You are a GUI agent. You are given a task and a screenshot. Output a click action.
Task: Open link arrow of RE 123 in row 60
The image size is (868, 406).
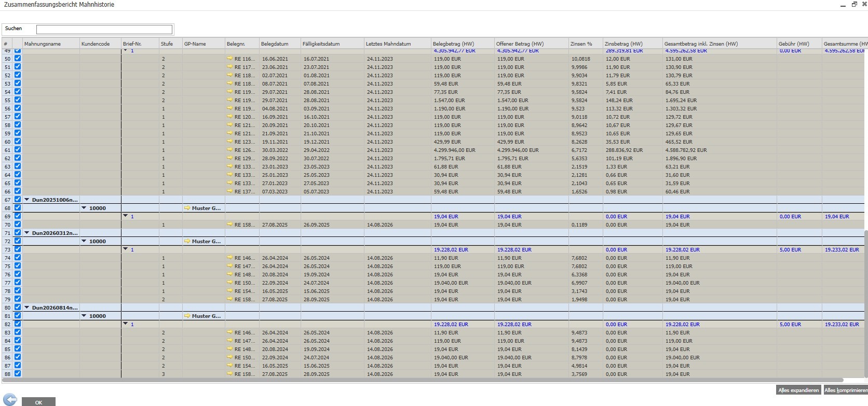point(229,142)
